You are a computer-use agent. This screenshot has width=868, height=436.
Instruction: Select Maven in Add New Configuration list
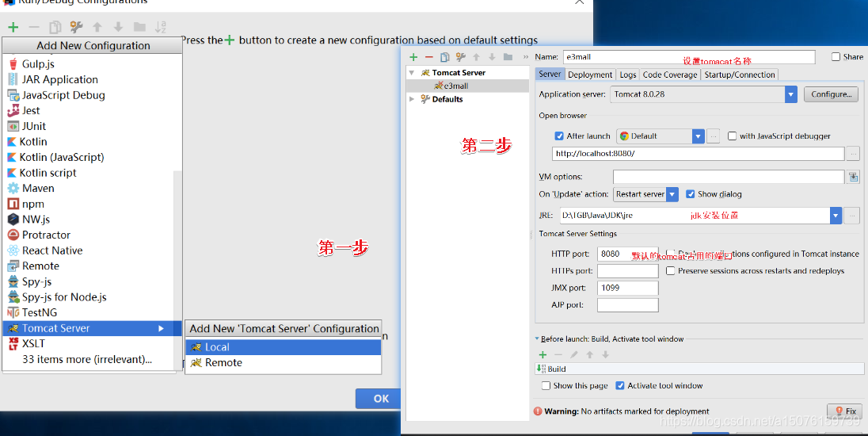(89, 189)
